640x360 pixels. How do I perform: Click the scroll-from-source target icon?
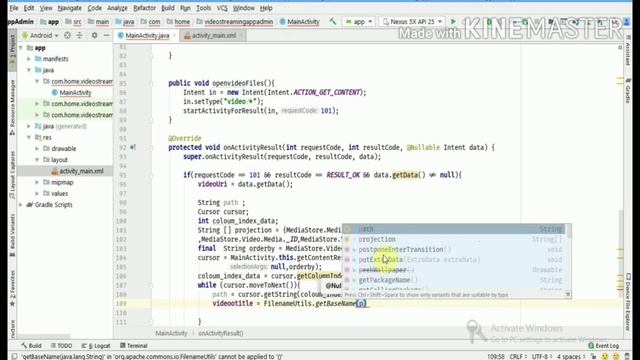pyautogui.click(x=67, y=36)
